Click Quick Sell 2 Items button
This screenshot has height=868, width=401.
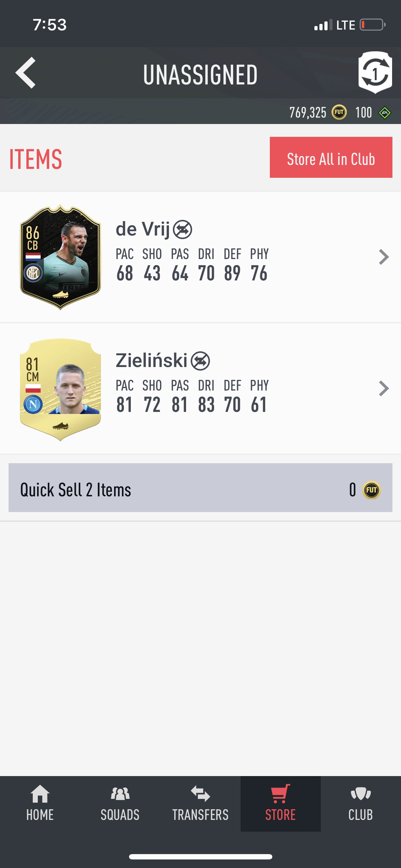[x=200, y=487]
